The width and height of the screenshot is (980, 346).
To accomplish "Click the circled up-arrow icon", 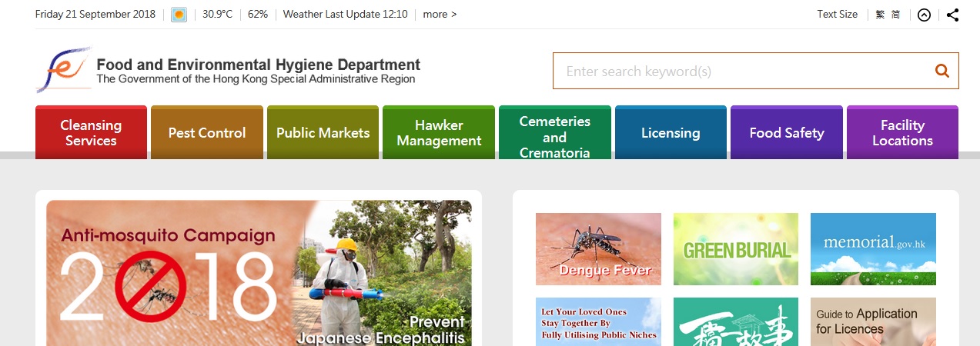I will pyautogui.click(x=924, y=15).
